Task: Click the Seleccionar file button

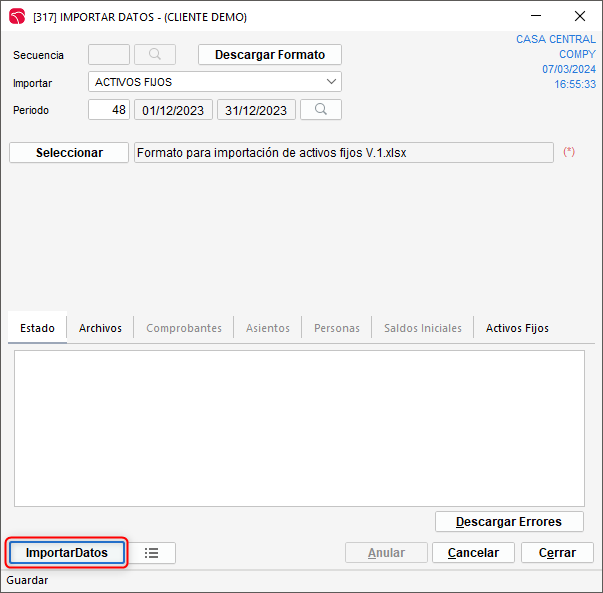Action: (x=69, y=153)
